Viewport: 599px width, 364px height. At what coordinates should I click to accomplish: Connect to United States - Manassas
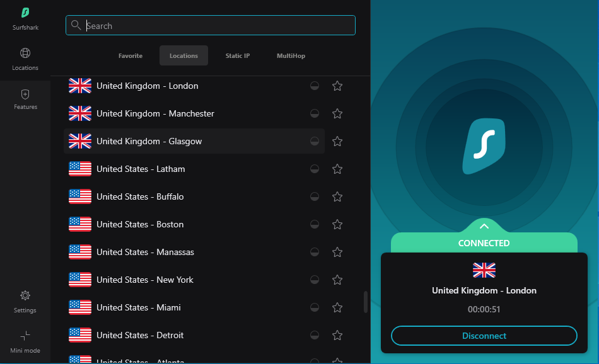tap(194, 252)
